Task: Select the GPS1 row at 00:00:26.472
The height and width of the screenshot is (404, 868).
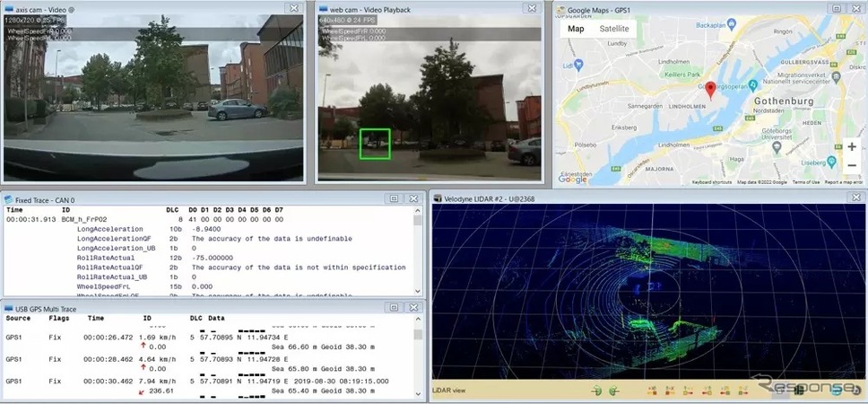Action: pos(209,337)
